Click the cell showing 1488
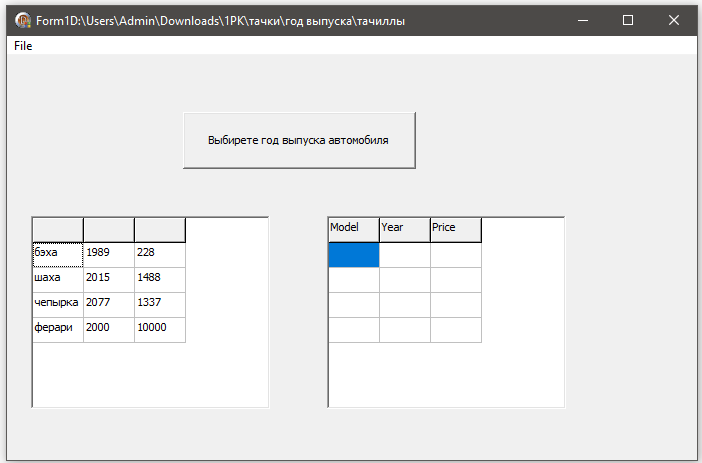Image resolution: width=702 pixels, height=463 pixels. [x=160, y=280]
